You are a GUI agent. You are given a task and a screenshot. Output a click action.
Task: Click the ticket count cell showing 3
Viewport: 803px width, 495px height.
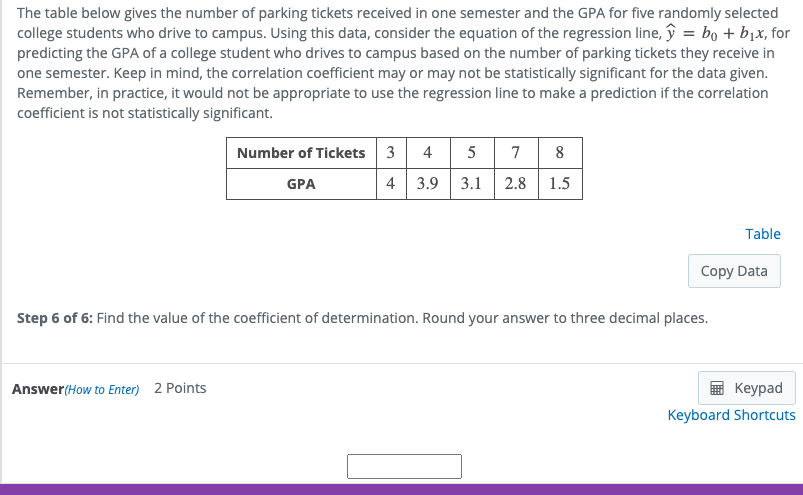(390, 153)
